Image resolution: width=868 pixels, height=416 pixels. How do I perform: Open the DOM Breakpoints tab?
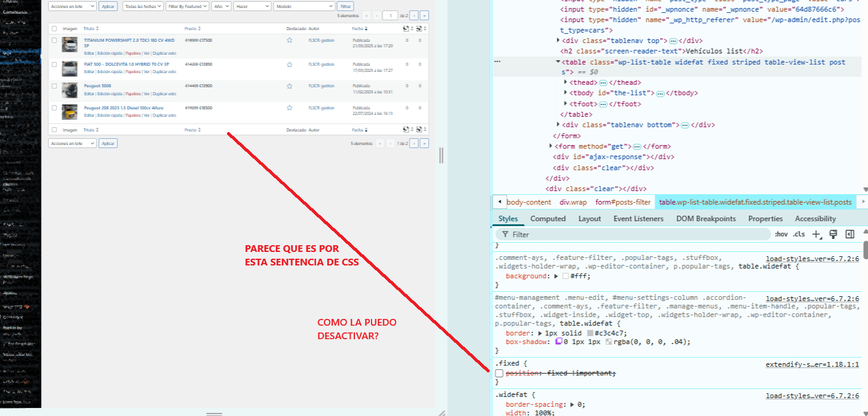[706, 219]
